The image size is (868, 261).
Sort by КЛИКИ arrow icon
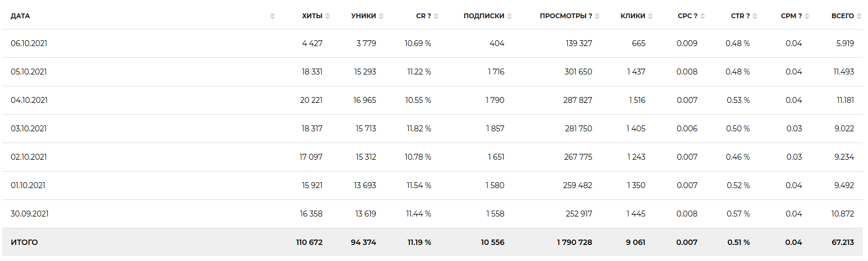tap(650, 16)
